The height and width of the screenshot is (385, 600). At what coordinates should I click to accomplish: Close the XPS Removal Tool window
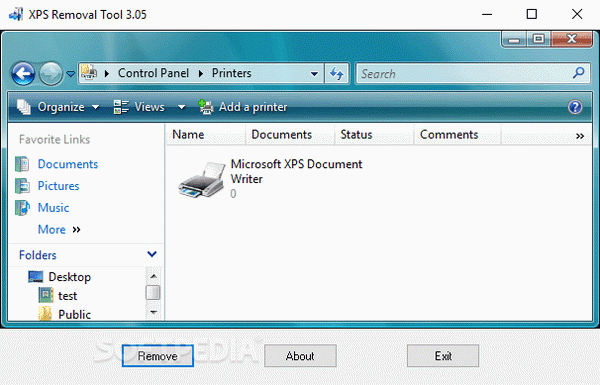577,15
